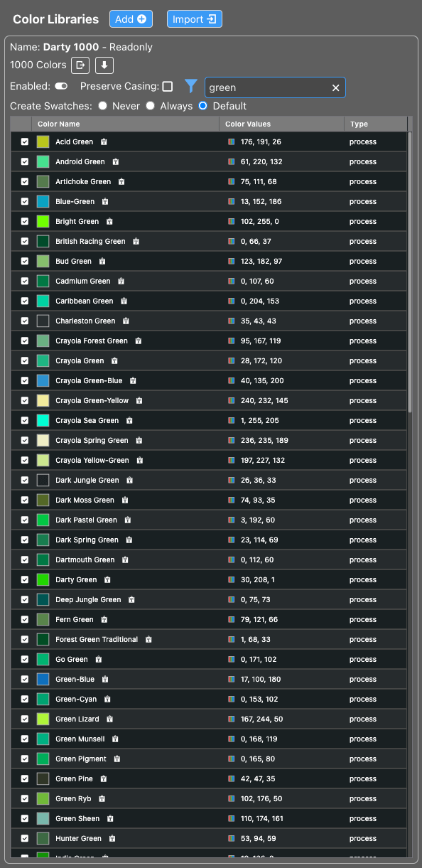Open the filter funnel icon beside search

tap(190, 86)
